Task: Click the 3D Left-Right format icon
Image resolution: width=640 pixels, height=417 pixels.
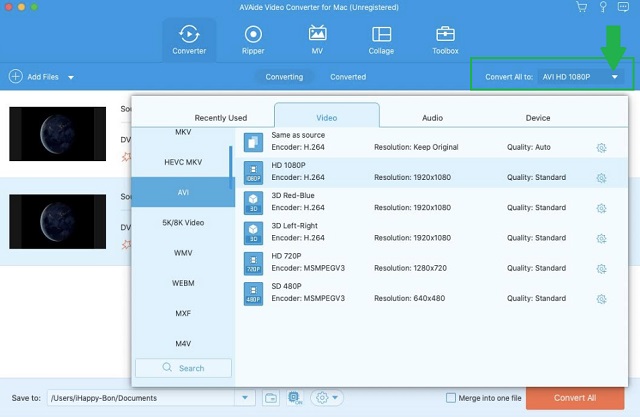Action: point(253,233)
